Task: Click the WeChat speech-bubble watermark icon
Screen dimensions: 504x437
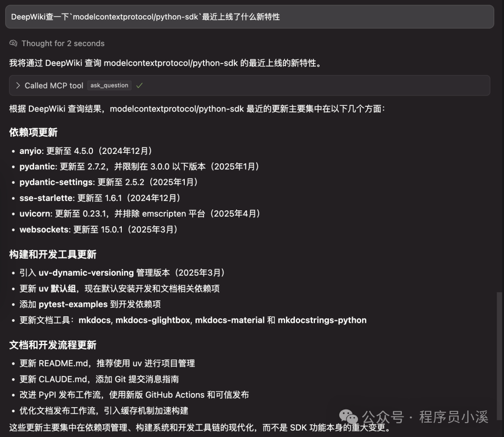Action: pyautogui.click(x=347, y=417)
